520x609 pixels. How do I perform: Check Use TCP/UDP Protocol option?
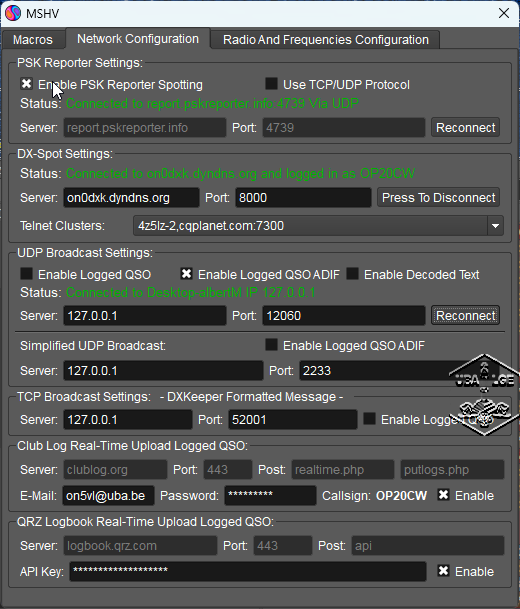271,84
